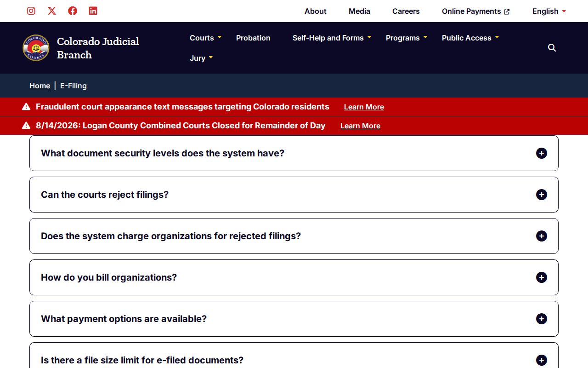Open the Courts dropdown menu
Viewport: 588px width, 368px height.
(x=205, y=38)
